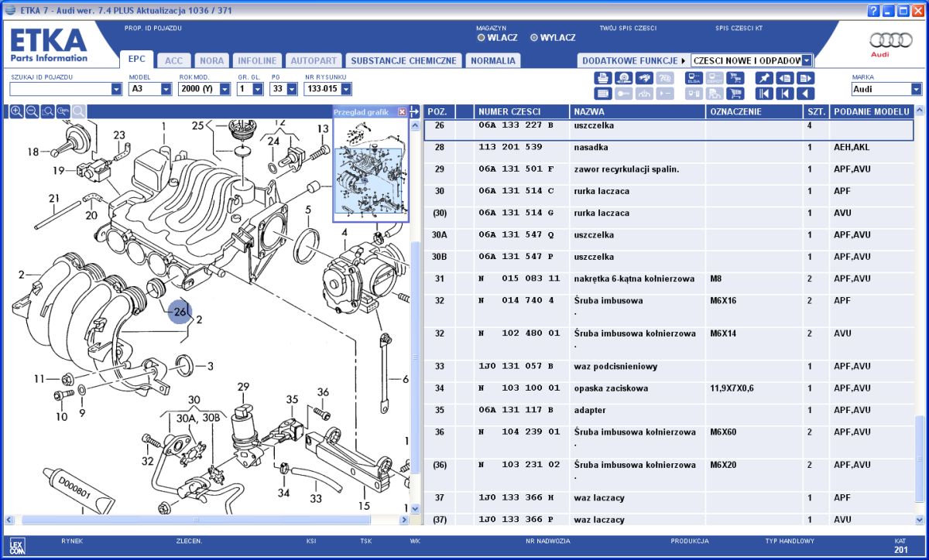Click the diagram's horizontal scrollbar thumb
Viewport: 929px width, 560px height.
[x=195, y=520]
